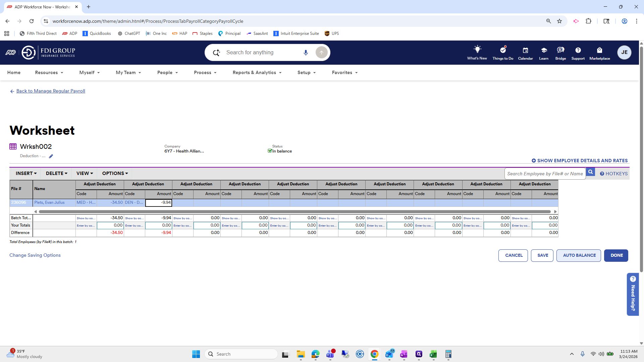Click the In balance status checkbox
This screenshot has width=644, height=362.
270,151
